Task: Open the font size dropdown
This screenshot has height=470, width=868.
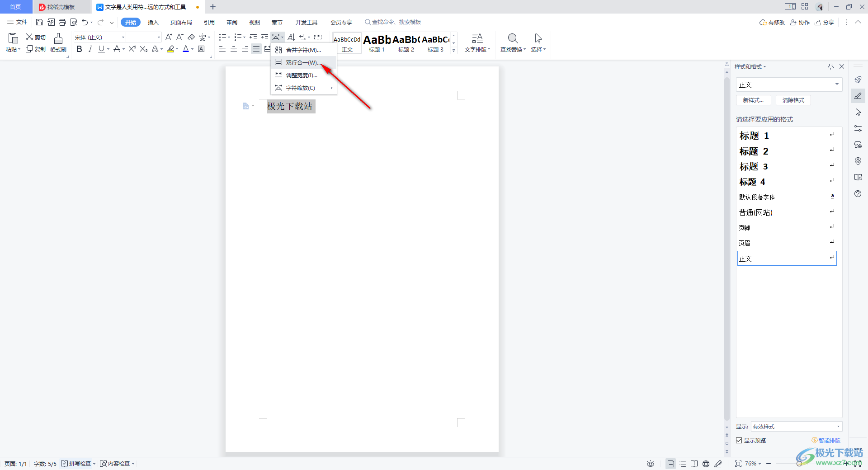Action: pos(159,37)
